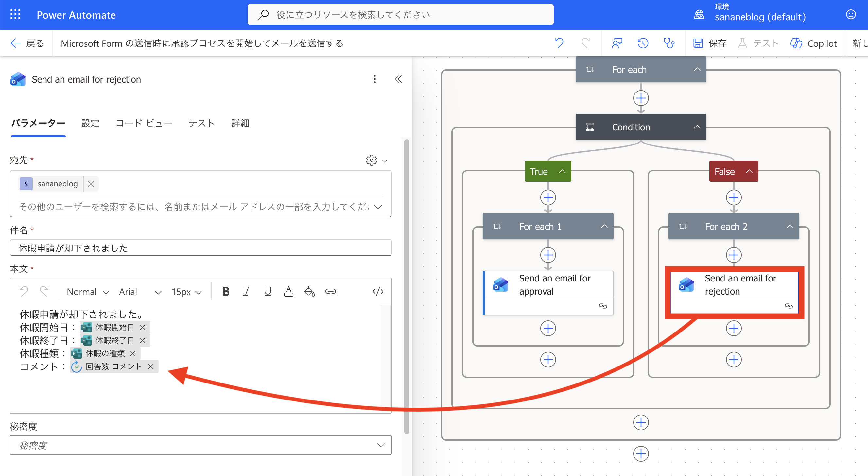The height and width of the screenshot is (476, 868).
Task: Undo in the body editor
Action: [x=24, y=291]
